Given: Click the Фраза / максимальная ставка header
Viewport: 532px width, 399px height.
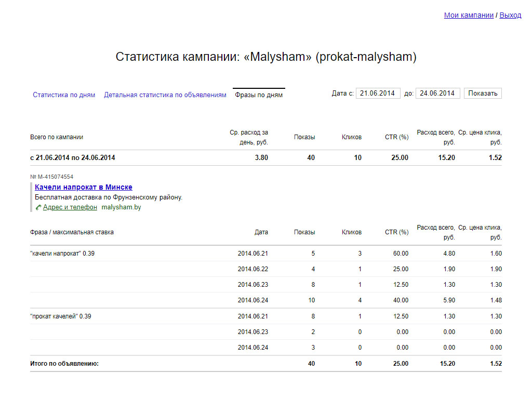Looking at the screenshot, I should (72, 232).
